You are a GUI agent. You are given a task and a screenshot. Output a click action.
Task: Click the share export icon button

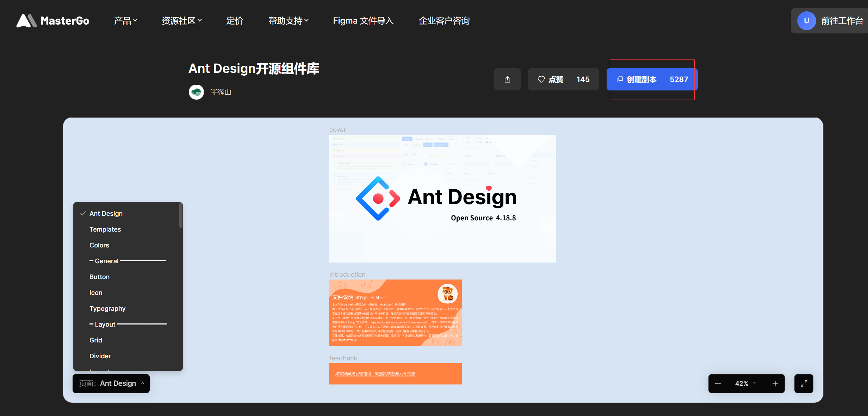[x=507, y=80]
